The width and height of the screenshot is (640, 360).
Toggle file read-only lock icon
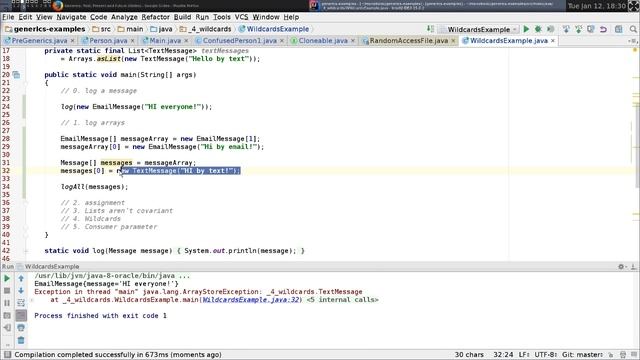click(611, 355)
